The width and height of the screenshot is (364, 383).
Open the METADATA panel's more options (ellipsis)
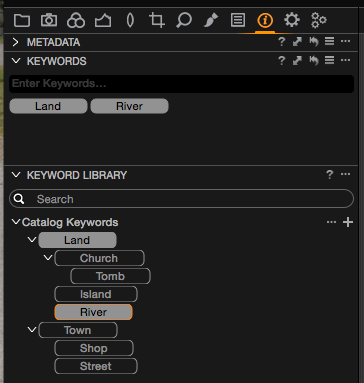tap(345, 41)
